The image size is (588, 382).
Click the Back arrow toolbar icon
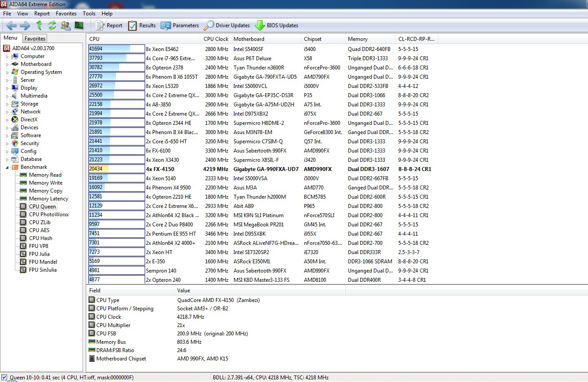click(x=11, y=25)
